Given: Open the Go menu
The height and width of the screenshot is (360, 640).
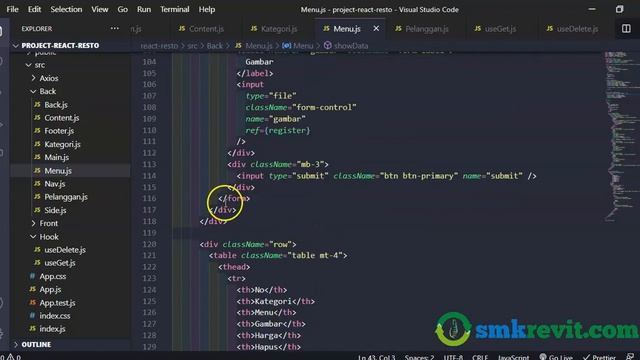Looking at the screenshot, I should click(x=122, y=9).
